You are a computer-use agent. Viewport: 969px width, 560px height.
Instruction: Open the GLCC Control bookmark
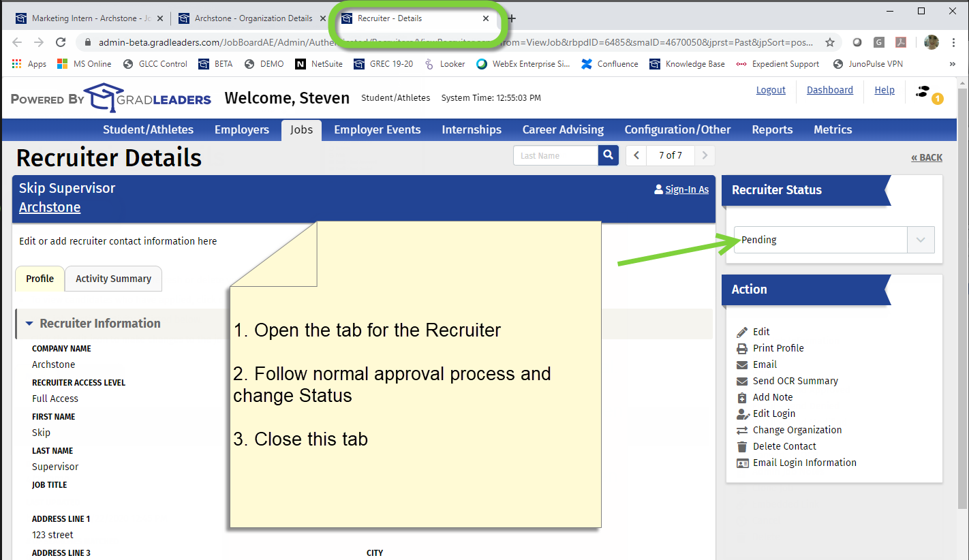(155, 64)
